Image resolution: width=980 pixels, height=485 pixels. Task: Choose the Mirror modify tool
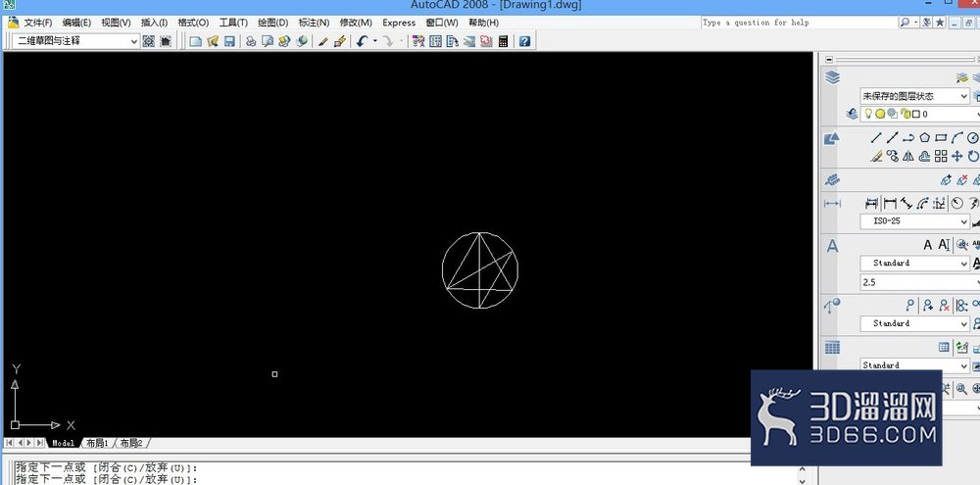(908, 156)
